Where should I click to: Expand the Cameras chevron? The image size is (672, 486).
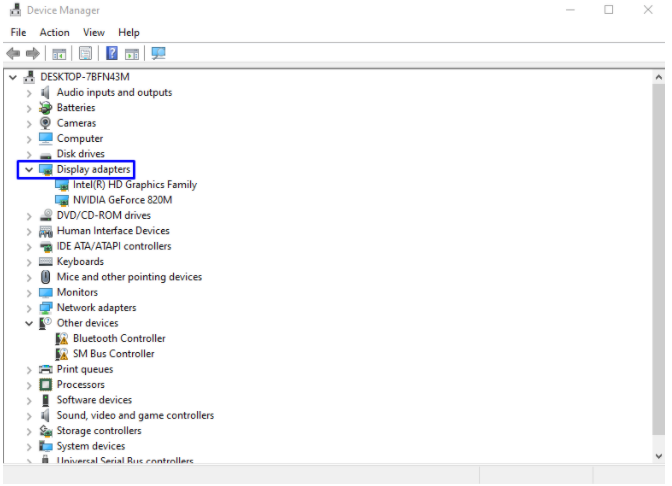coord(29,124)
